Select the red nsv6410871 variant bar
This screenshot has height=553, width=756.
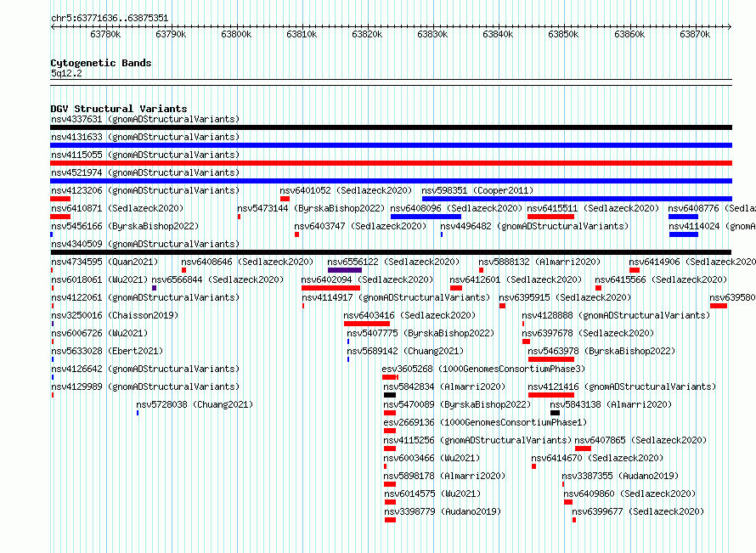[x=60, y=217]
